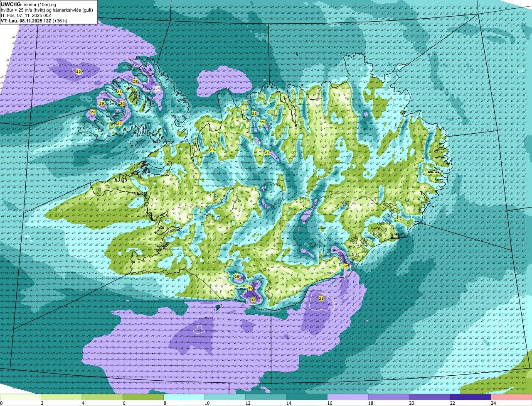Click the "VT: Lau. 08.11.2025 12Z" valid time line
This screenshot has height=406, width=532.
(x=26, y=21)
